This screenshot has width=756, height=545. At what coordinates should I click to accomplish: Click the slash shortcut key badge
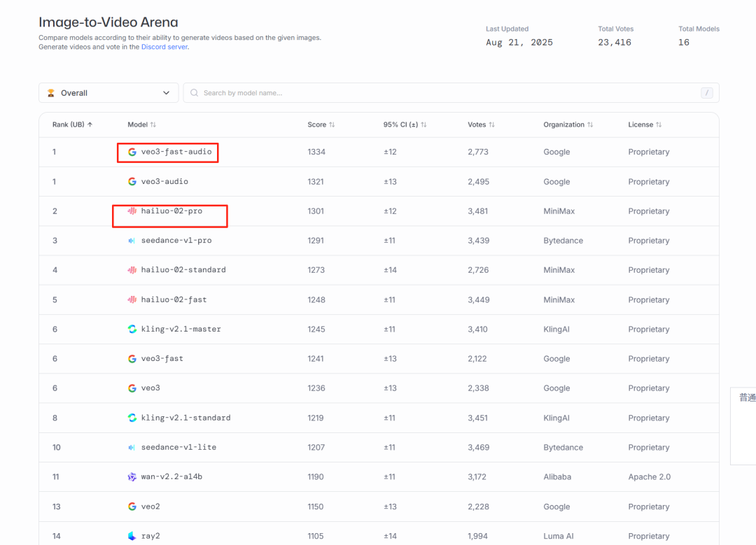click(x=706, y=93)
